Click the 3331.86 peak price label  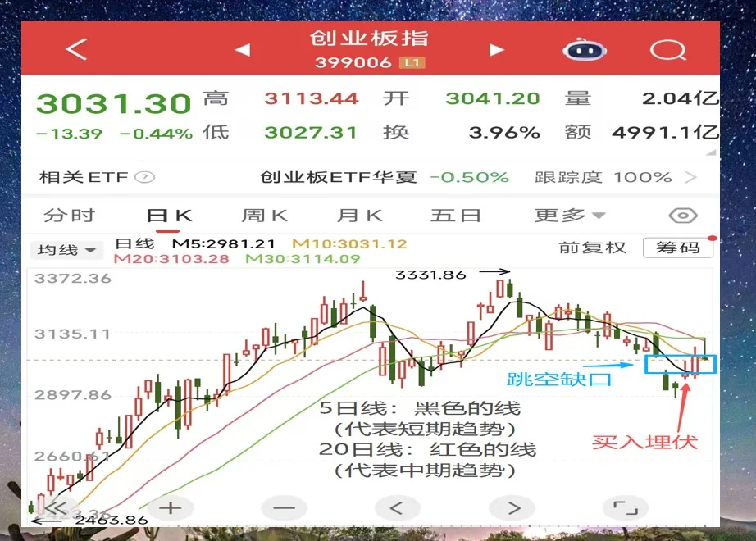pos(430,275)
